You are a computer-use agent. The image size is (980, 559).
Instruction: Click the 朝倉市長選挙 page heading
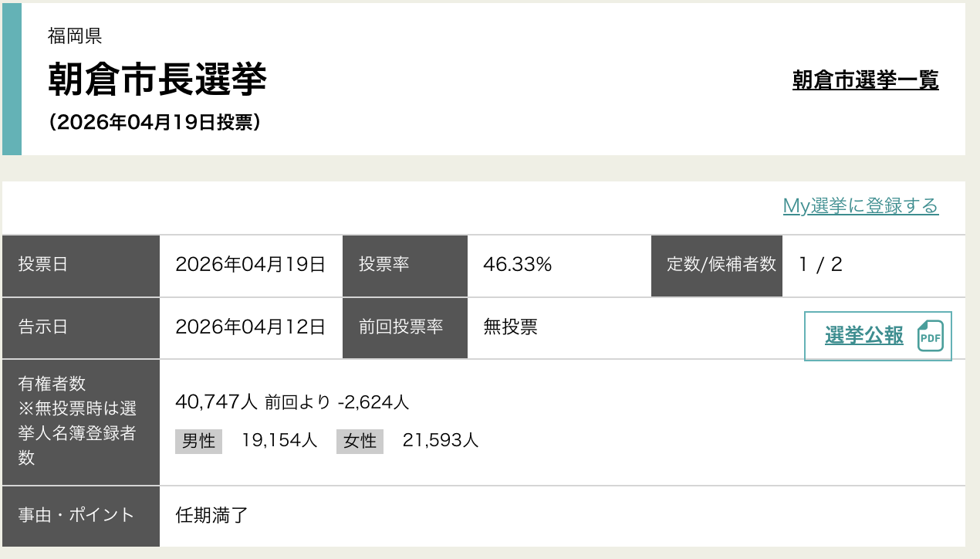point(157,79)
